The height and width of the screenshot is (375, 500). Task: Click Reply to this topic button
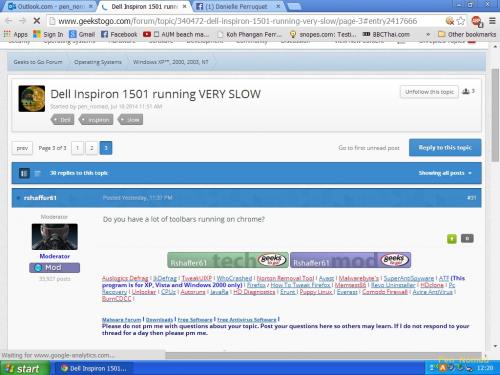click(445, 147)
